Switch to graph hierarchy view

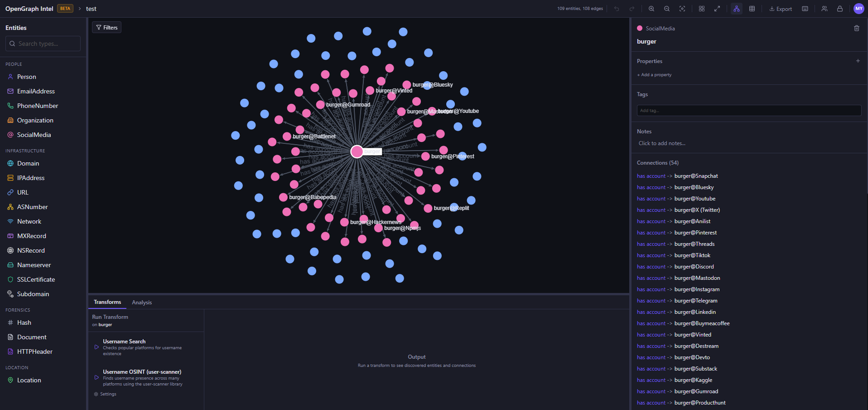coord(737,9)
